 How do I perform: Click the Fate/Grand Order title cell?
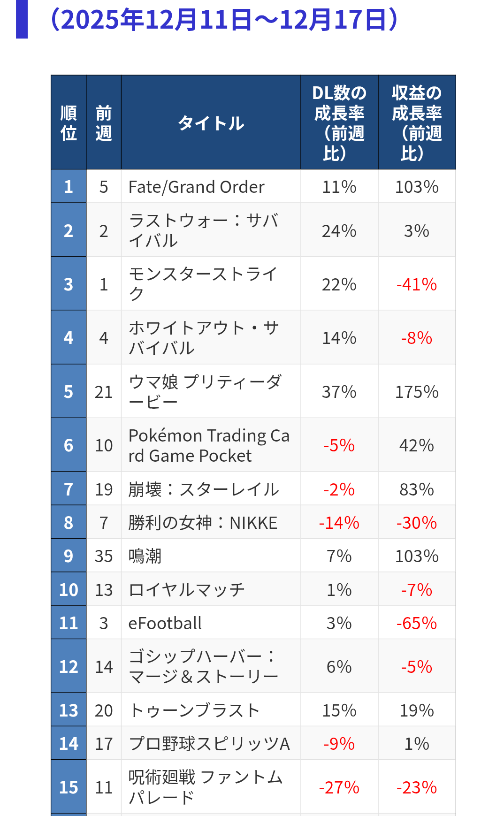coord(196,187)
